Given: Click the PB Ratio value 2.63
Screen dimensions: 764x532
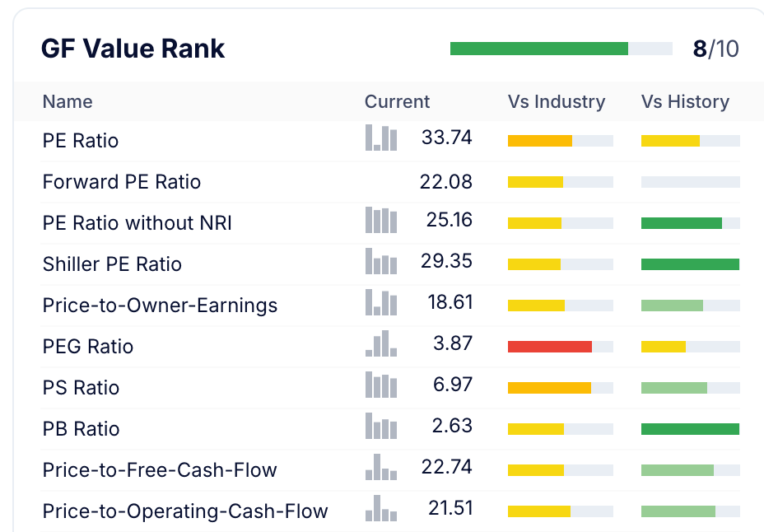Looking at the screenshot, I should (x=452, y=426).
